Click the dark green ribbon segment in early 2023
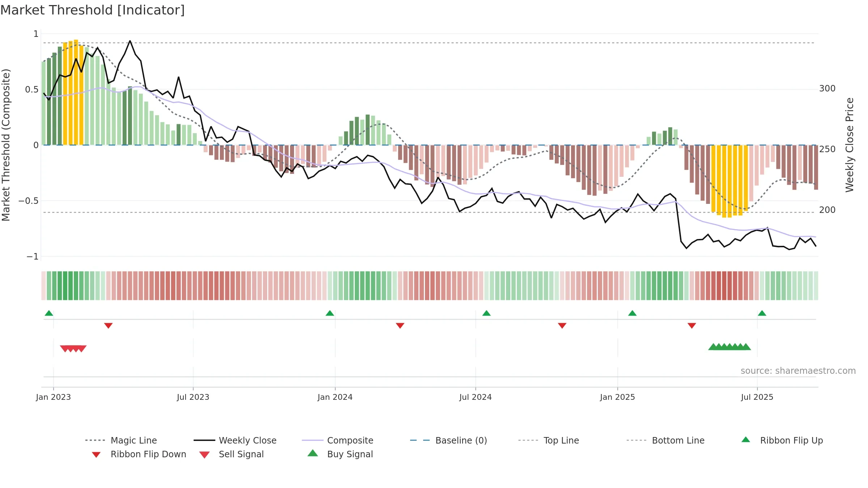The image size is (868, 488). click(x=65, y=286)
